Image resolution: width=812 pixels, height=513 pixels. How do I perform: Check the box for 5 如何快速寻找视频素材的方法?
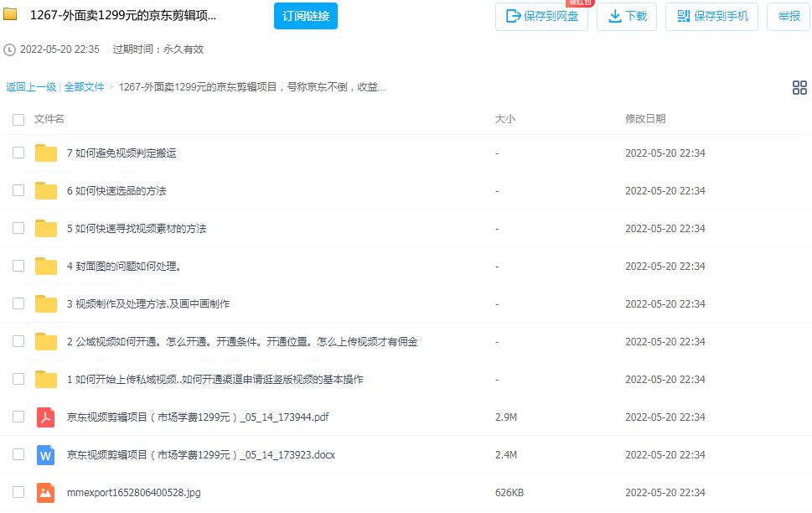(x=18, y=229)
